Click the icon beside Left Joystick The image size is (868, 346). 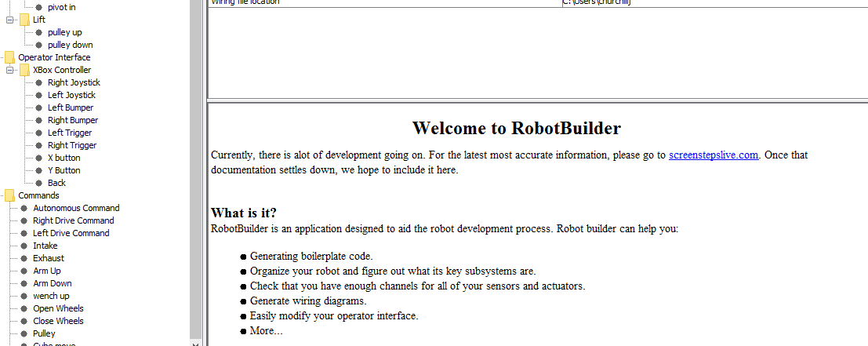click(38, 95)
